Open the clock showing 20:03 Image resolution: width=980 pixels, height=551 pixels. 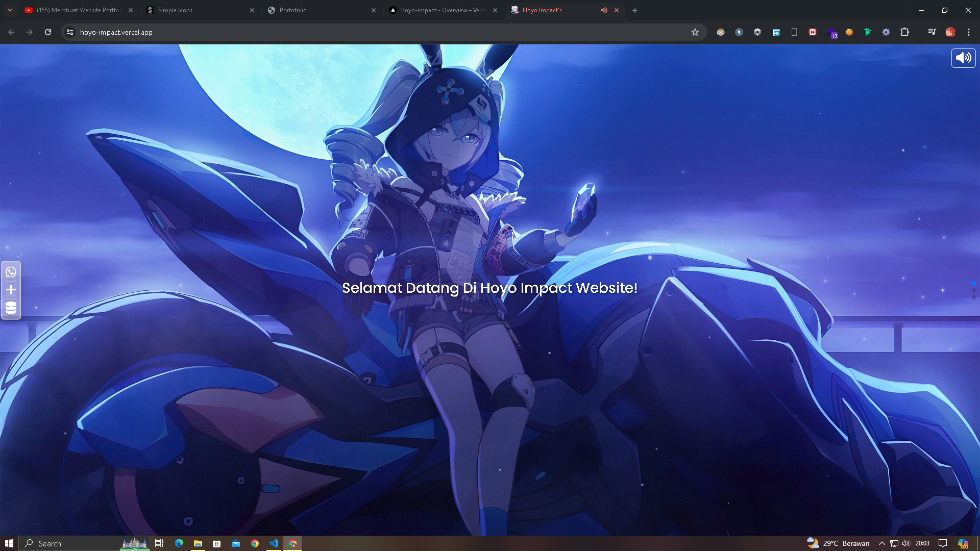922,543
